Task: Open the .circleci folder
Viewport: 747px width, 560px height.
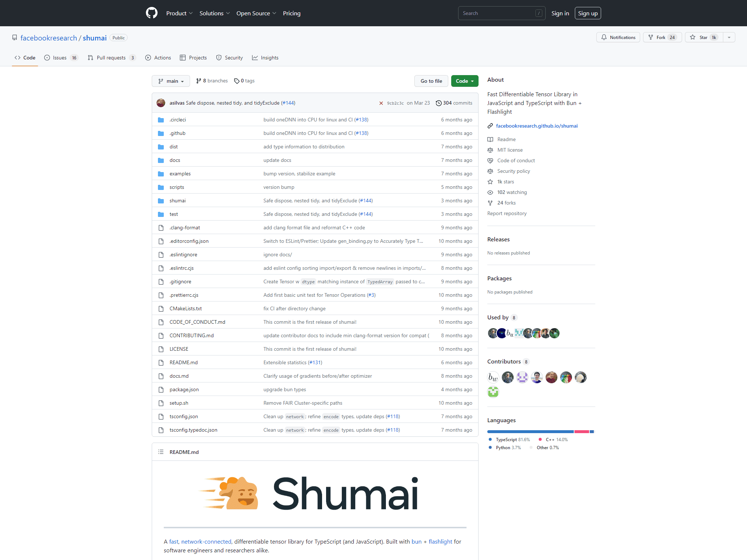Action: (x=178, y=120)
